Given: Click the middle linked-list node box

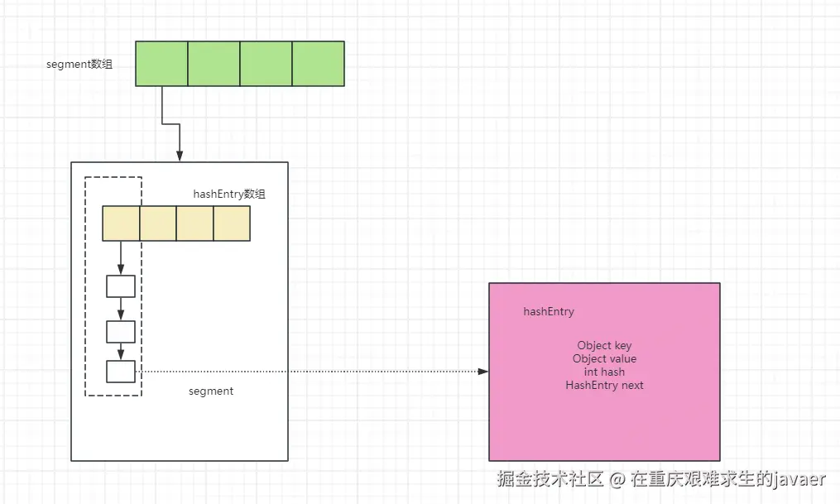Looking at the screenshot, I should point(121,332).
